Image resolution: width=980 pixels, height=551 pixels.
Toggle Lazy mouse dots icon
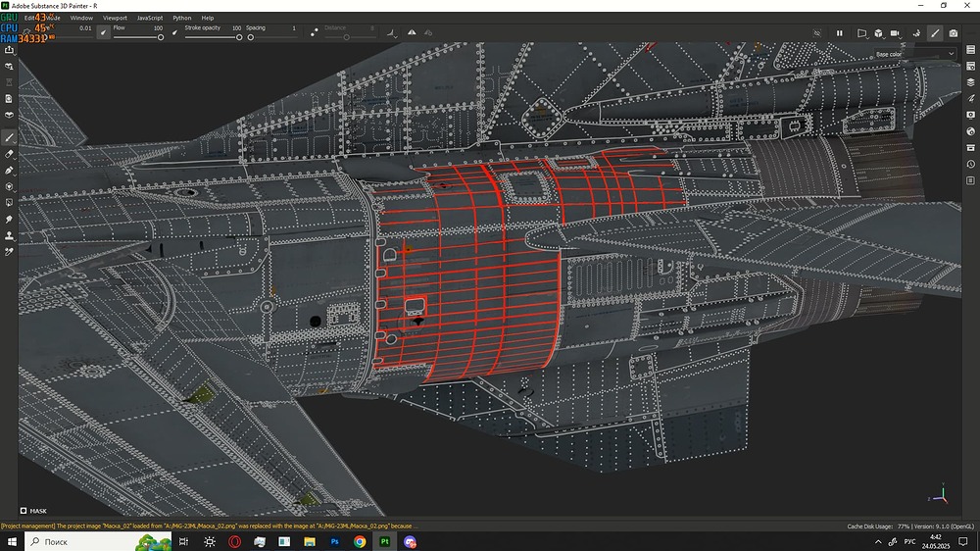pos(314,32)
